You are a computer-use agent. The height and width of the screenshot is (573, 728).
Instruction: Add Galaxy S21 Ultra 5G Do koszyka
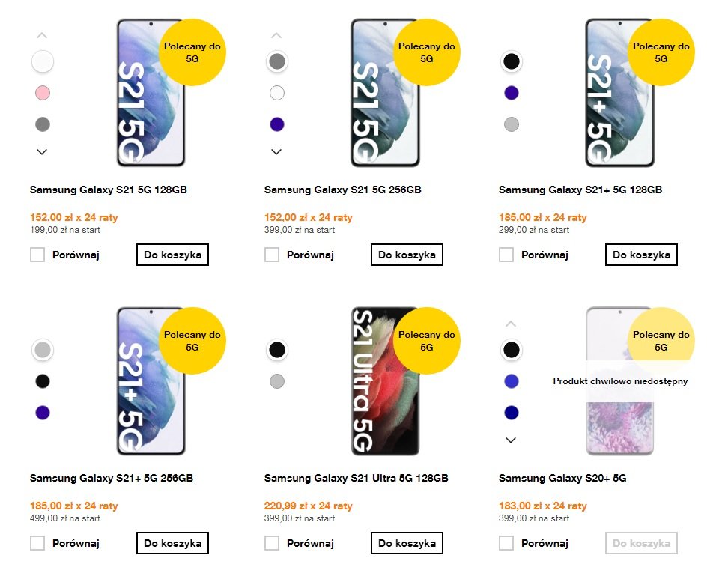point(407,543)
